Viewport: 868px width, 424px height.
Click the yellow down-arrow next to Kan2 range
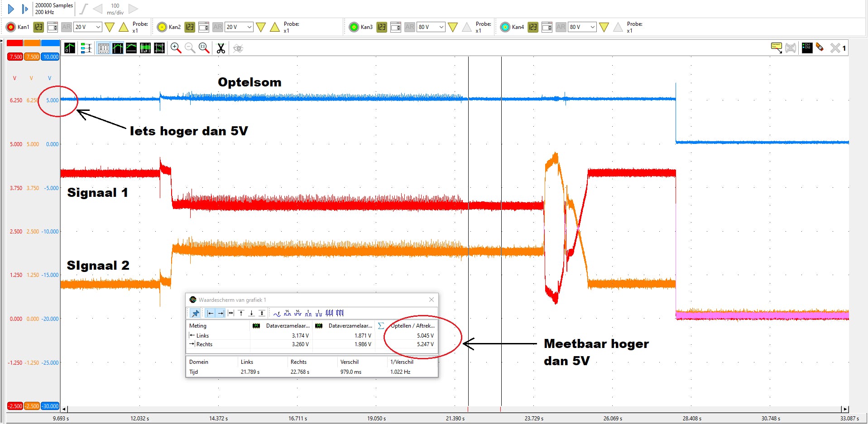point(261,27)
